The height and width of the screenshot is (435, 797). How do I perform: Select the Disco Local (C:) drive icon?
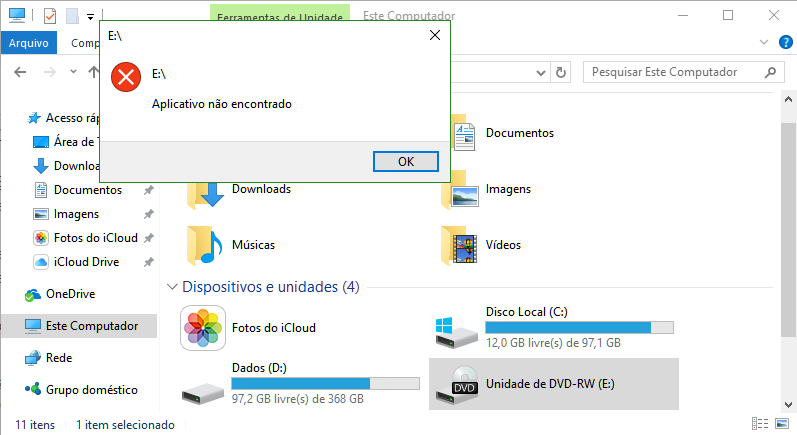point(456,333)
